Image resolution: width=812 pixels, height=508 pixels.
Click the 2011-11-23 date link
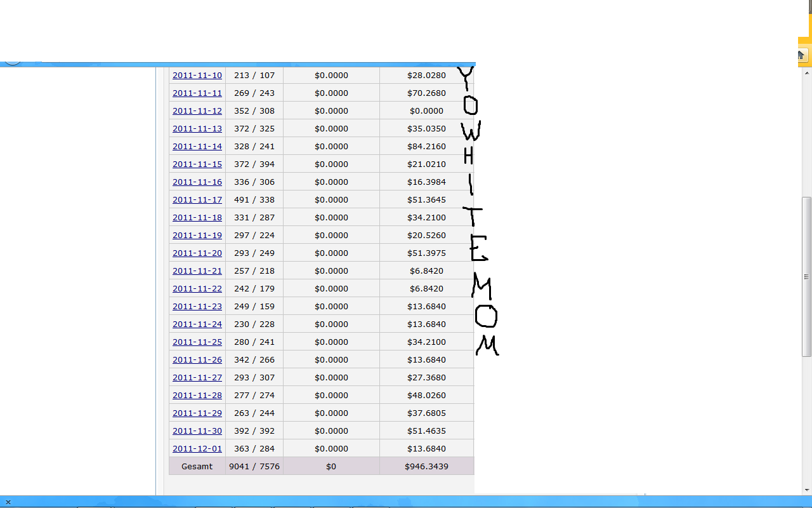197,306
